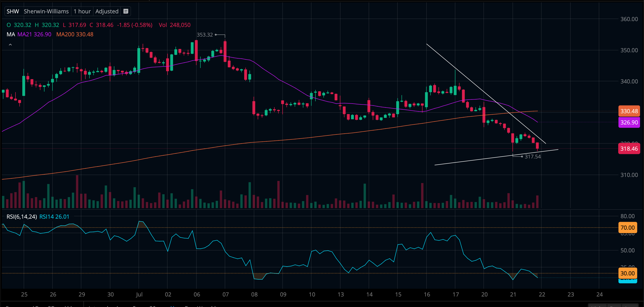Click the orange 330.48 MA200 price tag
Viewport: 644px width, 307px height.
(x=629, y=111)
